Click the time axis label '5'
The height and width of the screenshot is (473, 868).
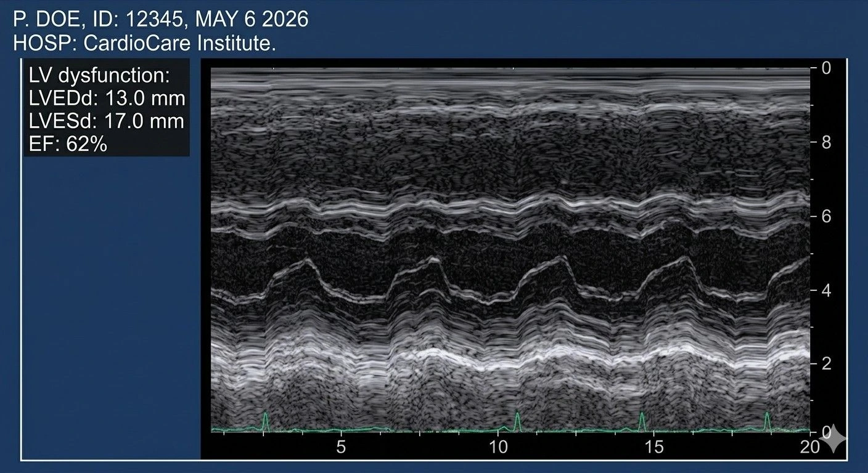(x=341, y=447)
